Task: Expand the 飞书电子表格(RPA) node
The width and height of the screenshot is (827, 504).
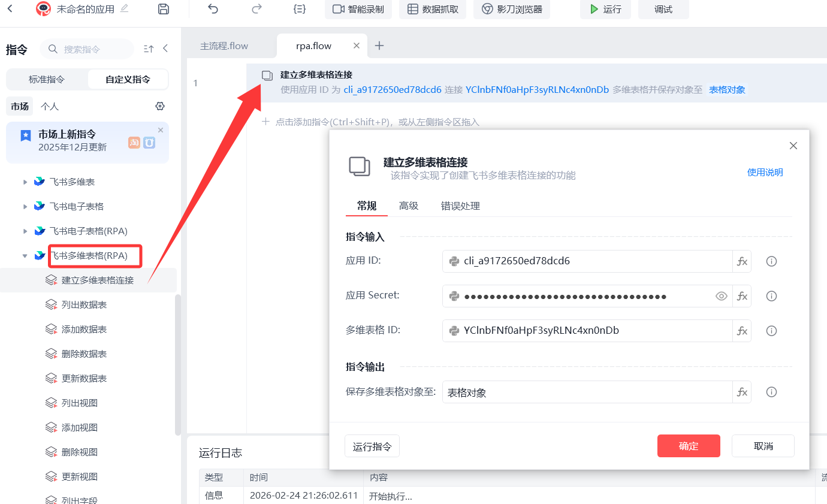Action: [25, 231]
